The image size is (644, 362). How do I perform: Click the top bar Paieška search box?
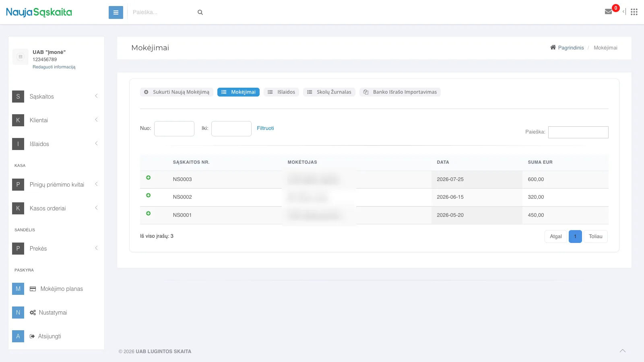tap(163, 12)
